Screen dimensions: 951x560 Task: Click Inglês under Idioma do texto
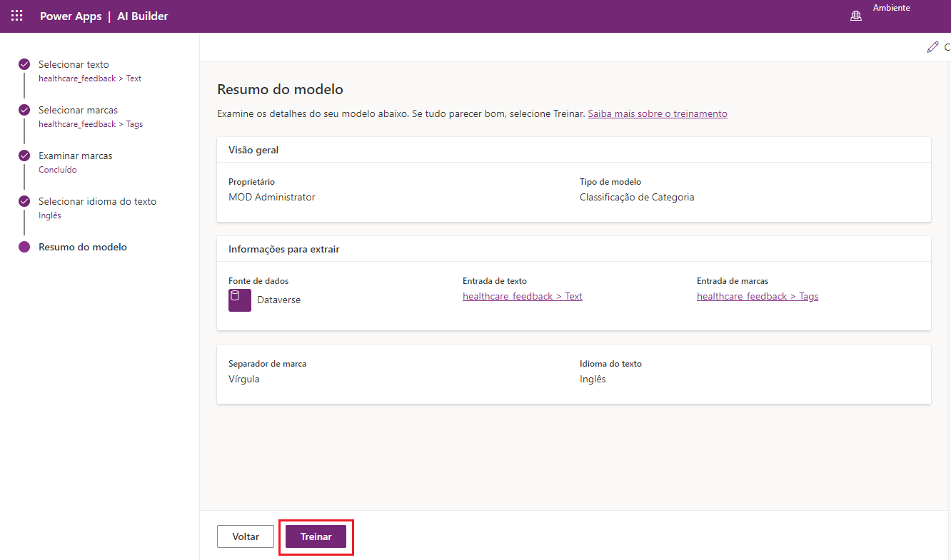pos(593,379)
